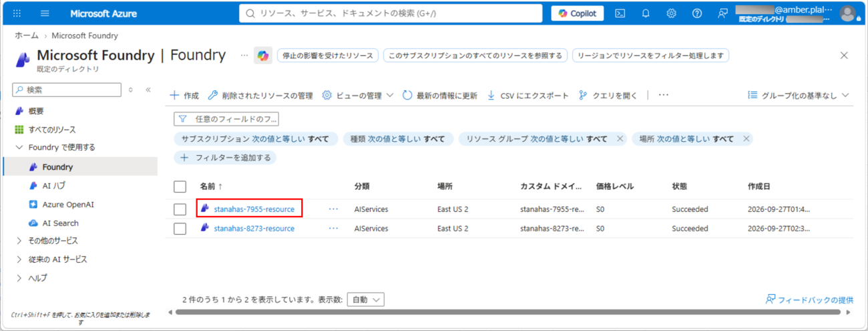
Task: Click the horizontal scrollbar under the table
Action: tap(507, 312)
